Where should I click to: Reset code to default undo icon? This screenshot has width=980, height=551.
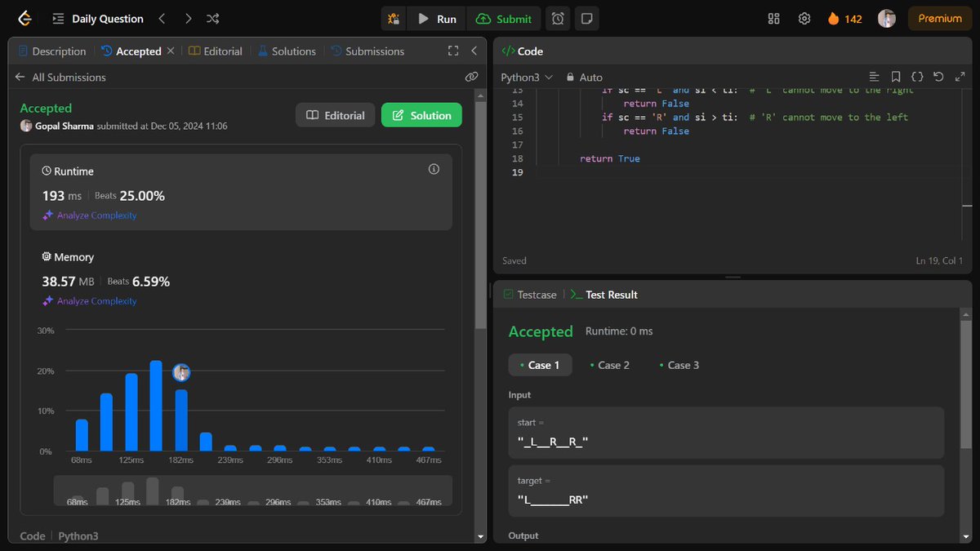pyautogui.click(x=938, y=77)
